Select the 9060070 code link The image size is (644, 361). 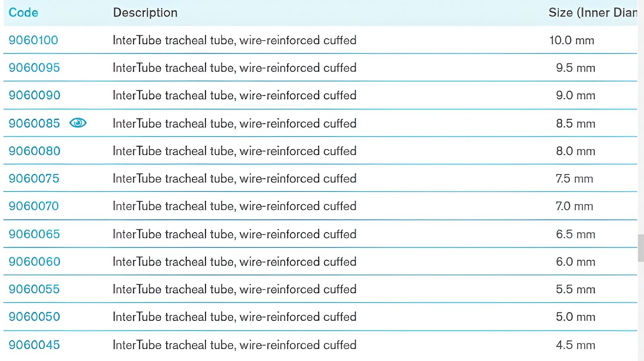[34, 206]
